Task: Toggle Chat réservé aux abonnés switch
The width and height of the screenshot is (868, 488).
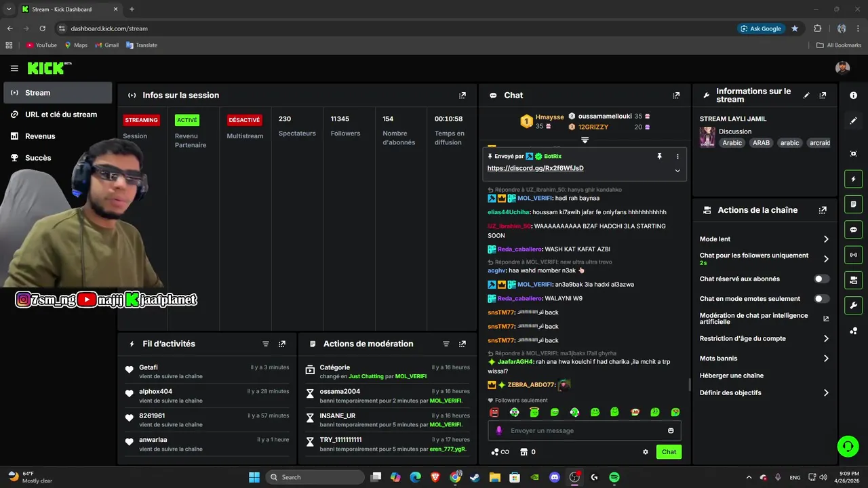Action: 821,279
